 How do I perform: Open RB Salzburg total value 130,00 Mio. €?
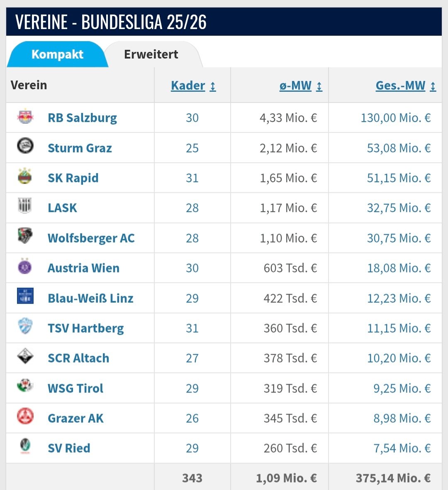395,118
